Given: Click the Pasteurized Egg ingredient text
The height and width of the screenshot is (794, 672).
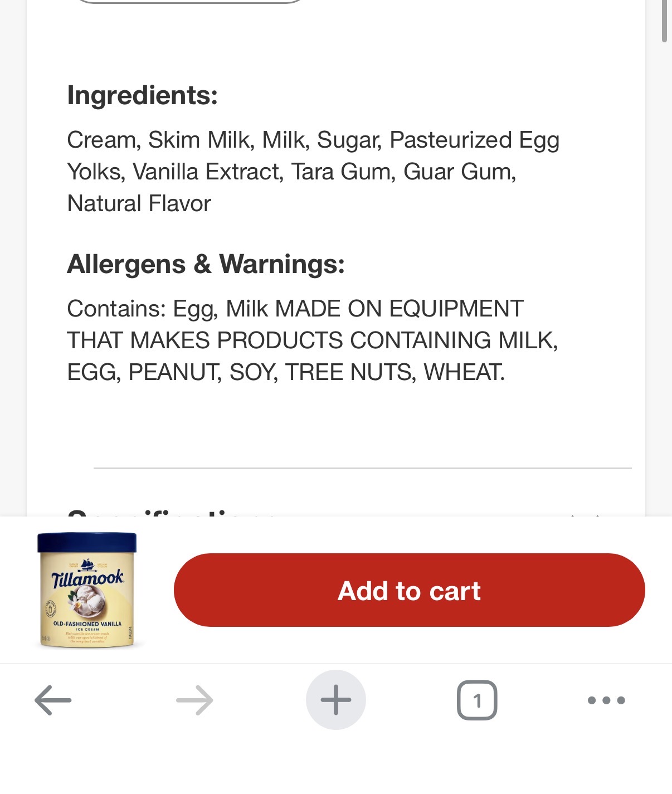Looking at the screenshot, I should [474, 140].
